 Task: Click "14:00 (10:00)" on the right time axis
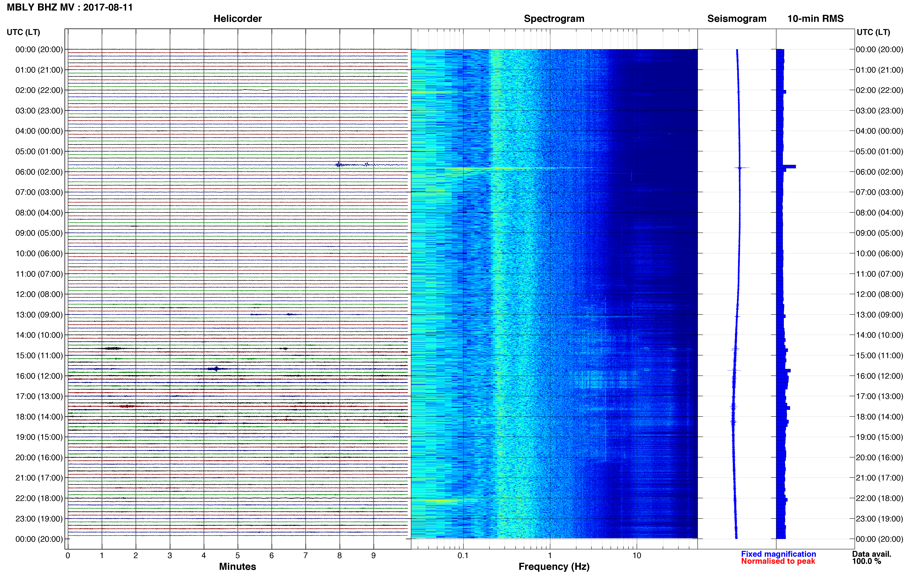tap(879, 335)
